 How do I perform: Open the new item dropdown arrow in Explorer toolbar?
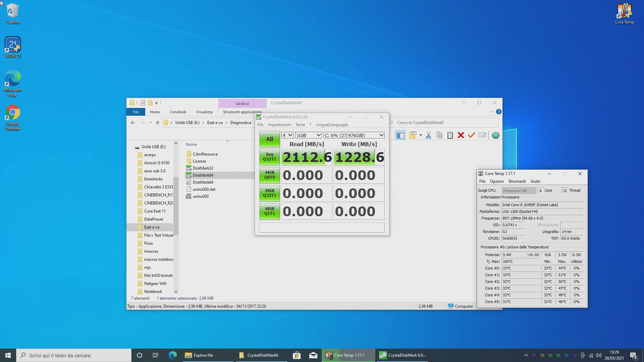pos(421,135)
